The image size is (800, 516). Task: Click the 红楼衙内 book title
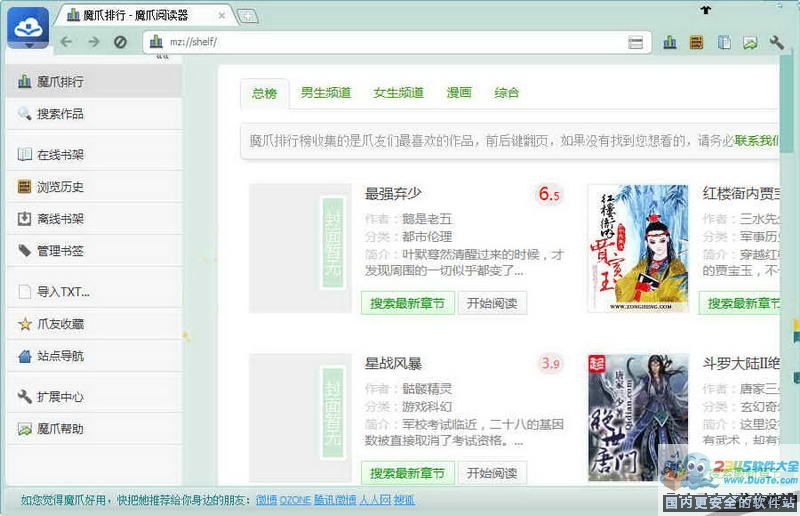(x=741, y=193)
